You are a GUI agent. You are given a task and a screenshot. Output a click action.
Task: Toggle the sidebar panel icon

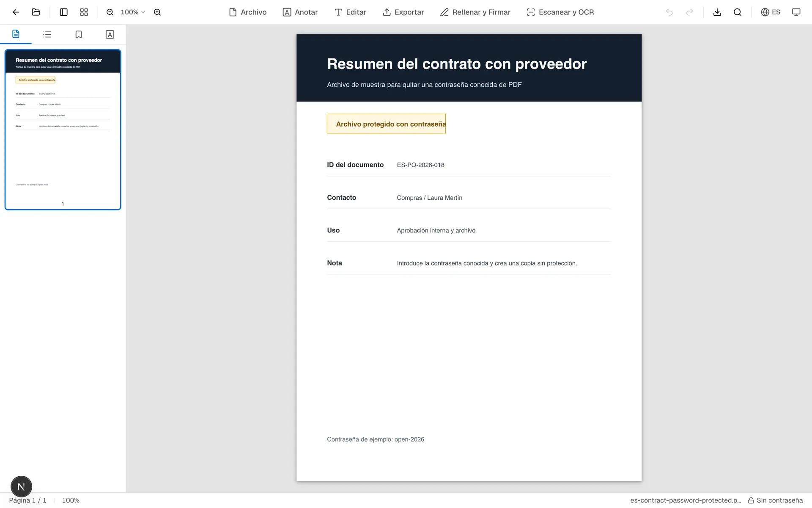[64, 12]
